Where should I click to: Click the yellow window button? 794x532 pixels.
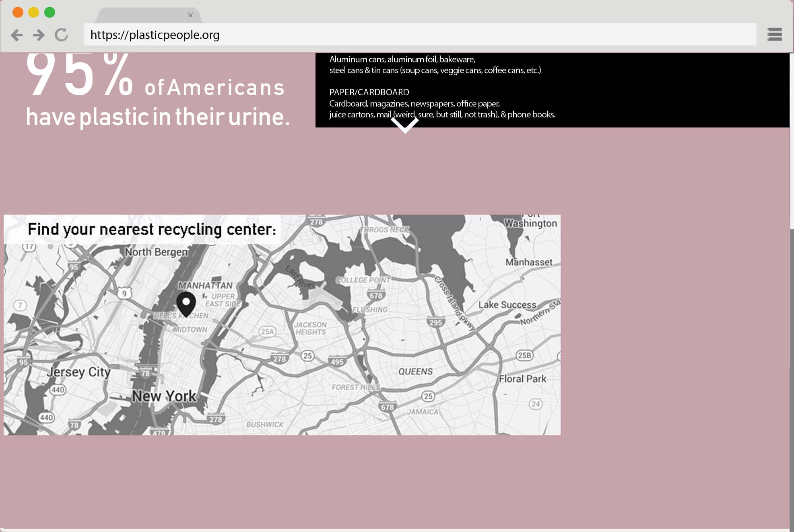coord(33,12)
